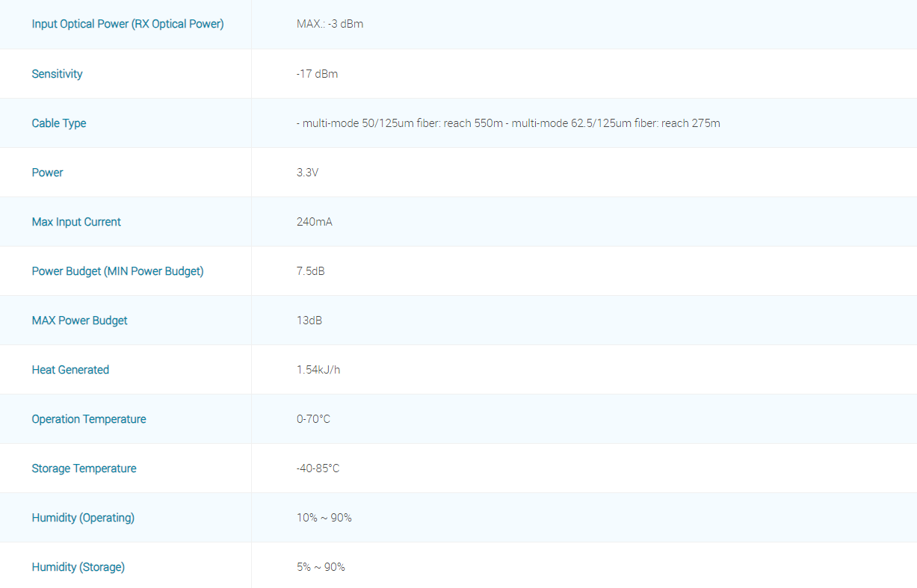
Task: Click the Power row label
Action: click(x=47, y=173)
